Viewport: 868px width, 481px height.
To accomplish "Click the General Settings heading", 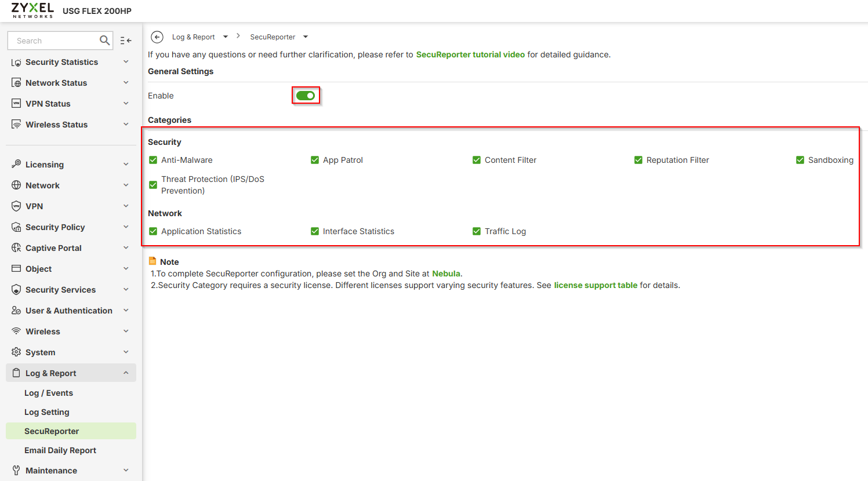I will point(180,71).
